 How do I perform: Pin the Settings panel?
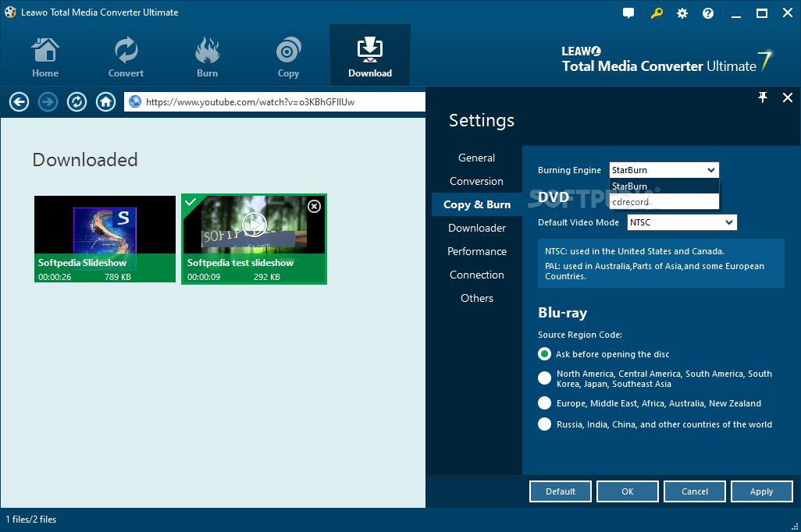coord(763,97)
